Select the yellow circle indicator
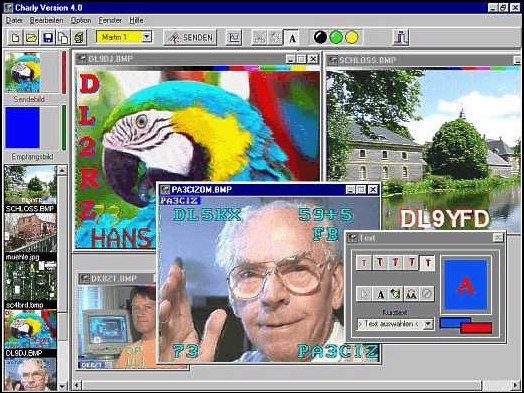The image size is (524, 393). pos(352,37)
